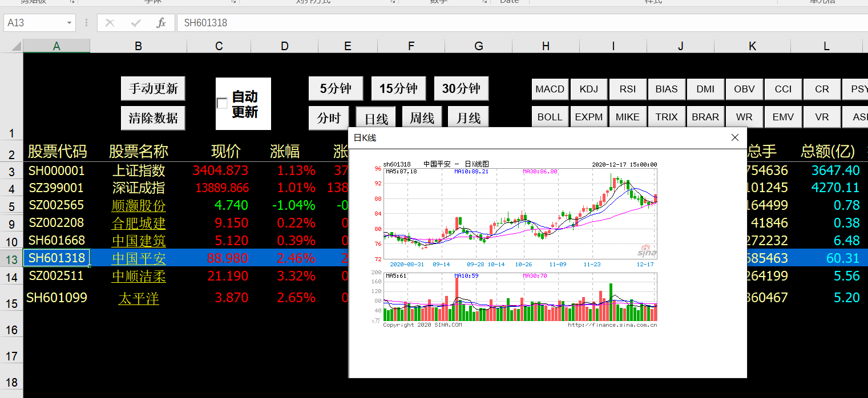Select cell SZ002565
The image size is (868, 398).
coord(56,205)
